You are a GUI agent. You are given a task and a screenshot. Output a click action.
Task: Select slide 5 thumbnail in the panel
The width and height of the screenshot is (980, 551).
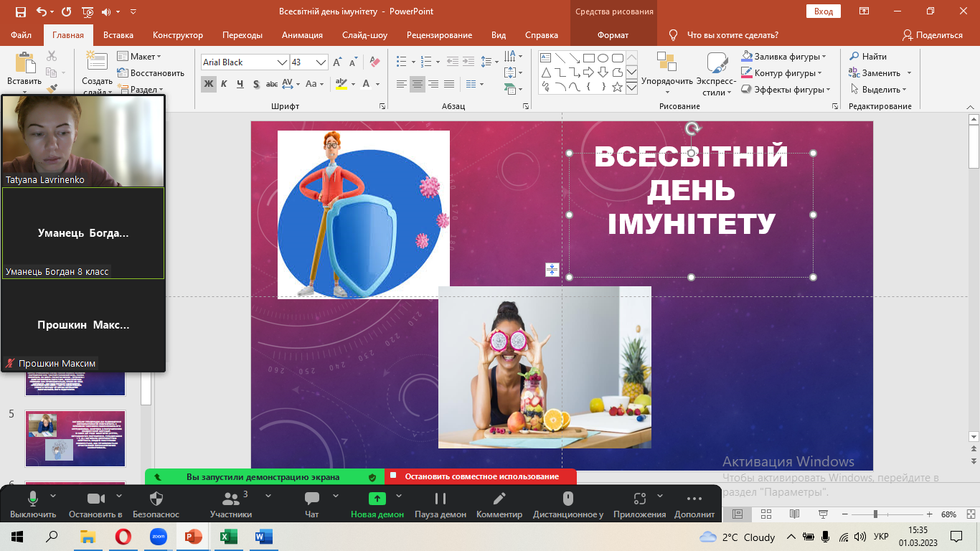tap(75, 438)
